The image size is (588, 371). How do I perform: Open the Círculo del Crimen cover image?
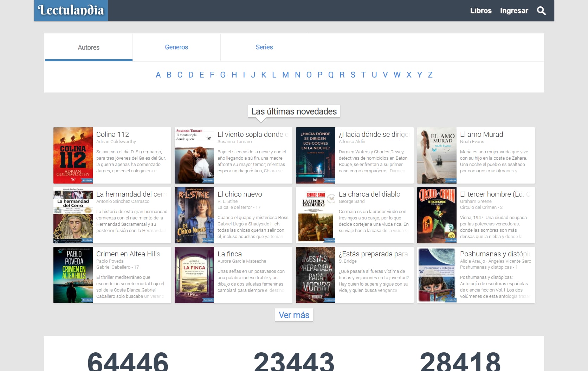click(437, 215)
